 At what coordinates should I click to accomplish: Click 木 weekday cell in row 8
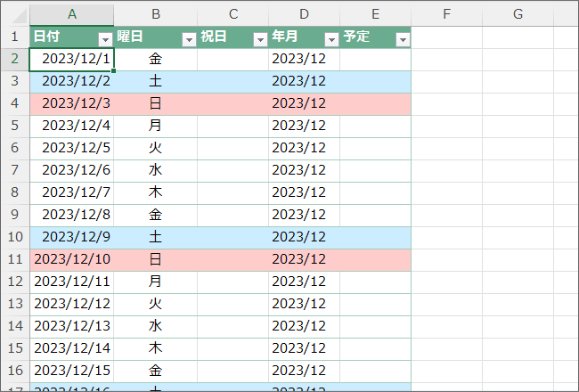click(x=156, y=192)
